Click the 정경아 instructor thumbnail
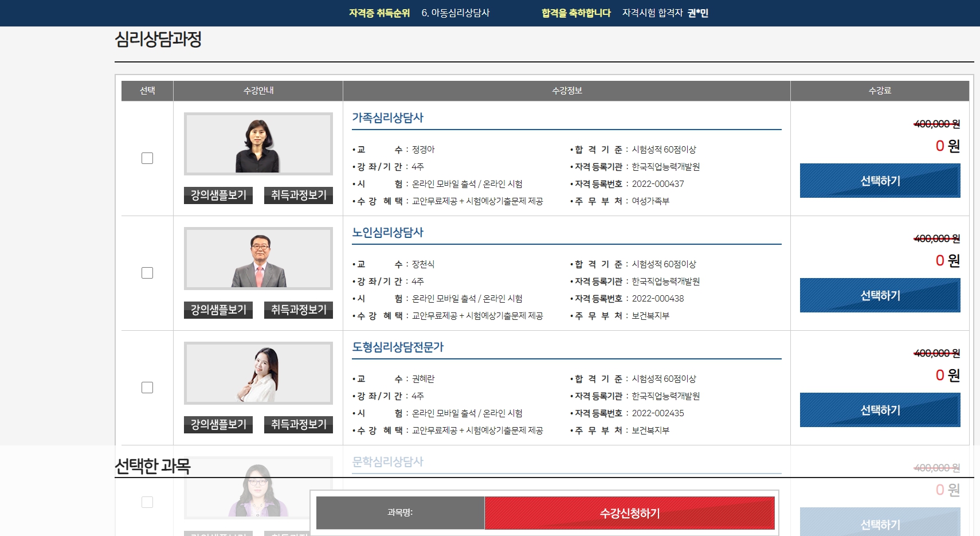This screenshot has width=980, height=536. tap(258, 144)
